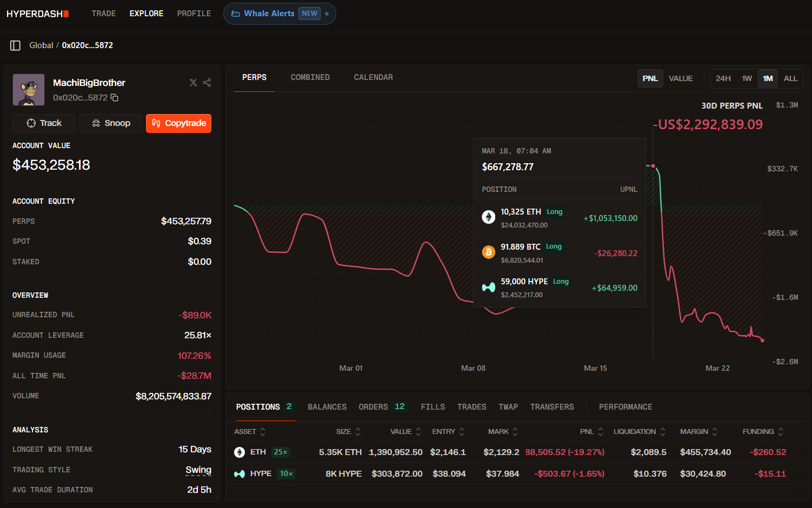Click the HYPE margin value $30,424.80

click(703, 474)
